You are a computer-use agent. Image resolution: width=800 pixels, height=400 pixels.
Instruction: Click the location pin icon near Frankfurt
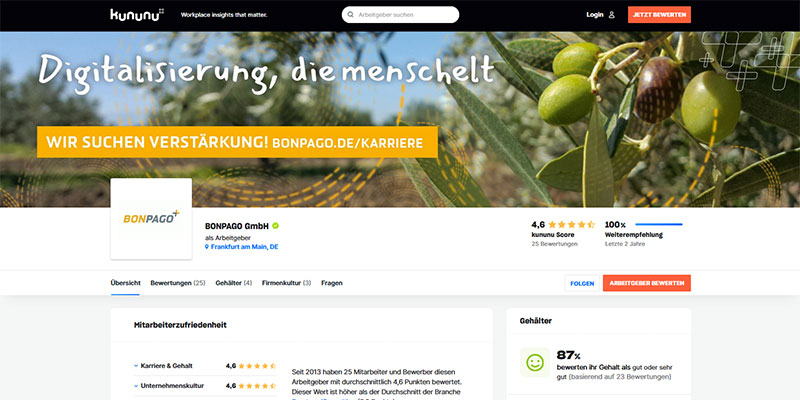coord(207,246)
